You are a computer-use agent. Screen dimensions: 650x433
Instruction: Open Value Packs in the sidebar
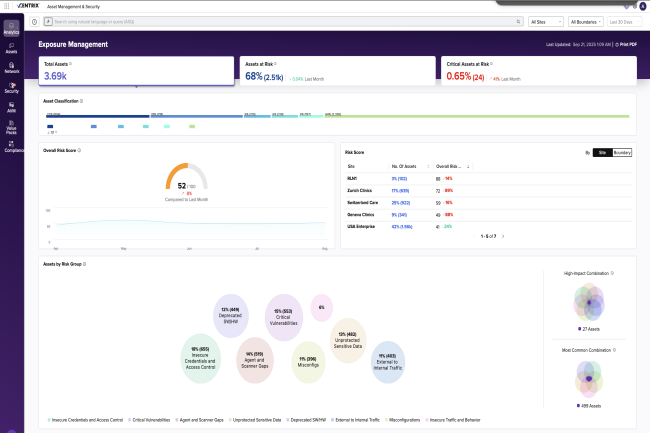11,126
